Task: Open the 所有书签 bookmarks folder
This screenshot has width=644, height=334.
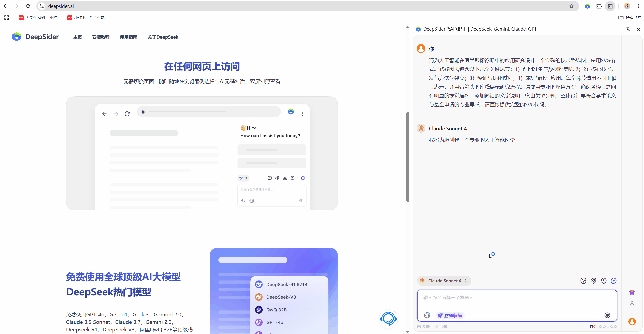Action: [x=630, y=18]
